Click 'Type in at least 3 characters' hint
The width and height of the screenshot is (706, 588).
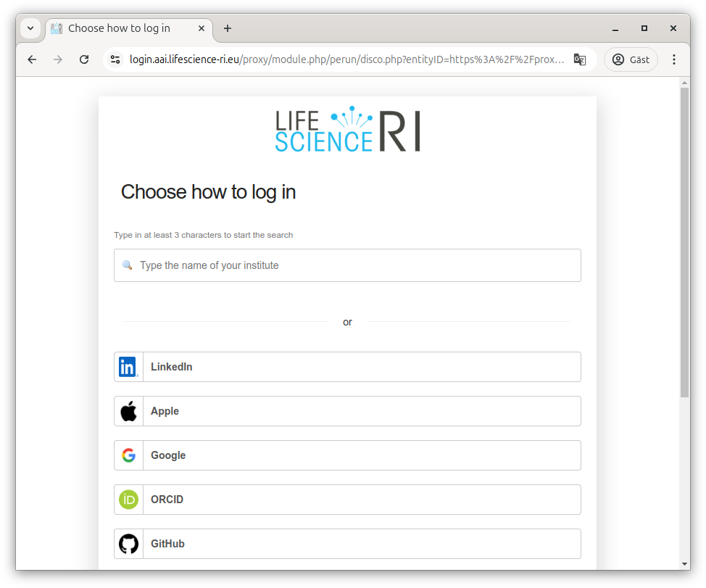click(203, 235)
